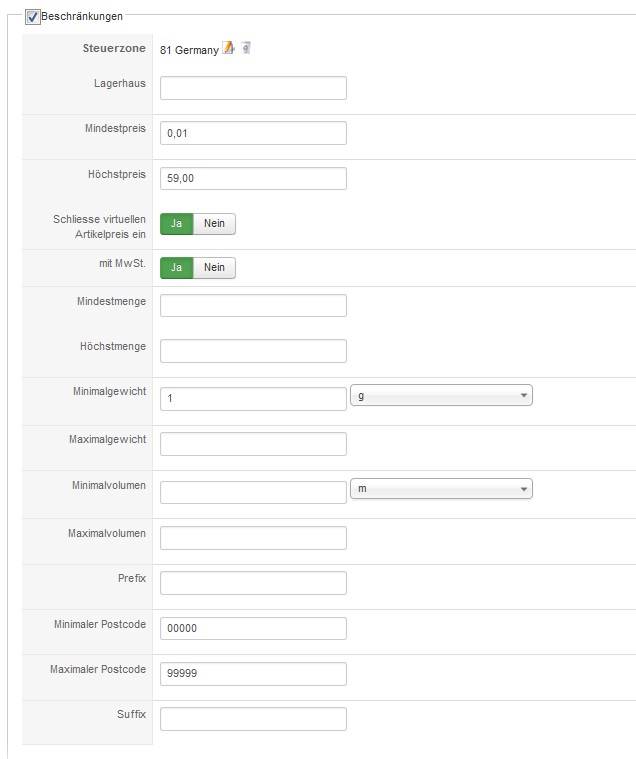Screen dimensions: 636x759
Task: Click into the Mindestmenge field
Action: click(253, 305)
